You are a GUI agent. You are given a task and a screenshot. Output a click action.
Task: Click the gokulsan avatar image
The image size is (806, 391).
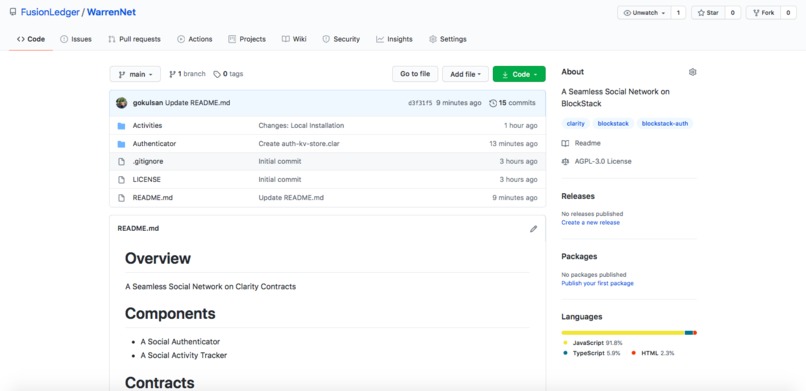tap(122, 103)
